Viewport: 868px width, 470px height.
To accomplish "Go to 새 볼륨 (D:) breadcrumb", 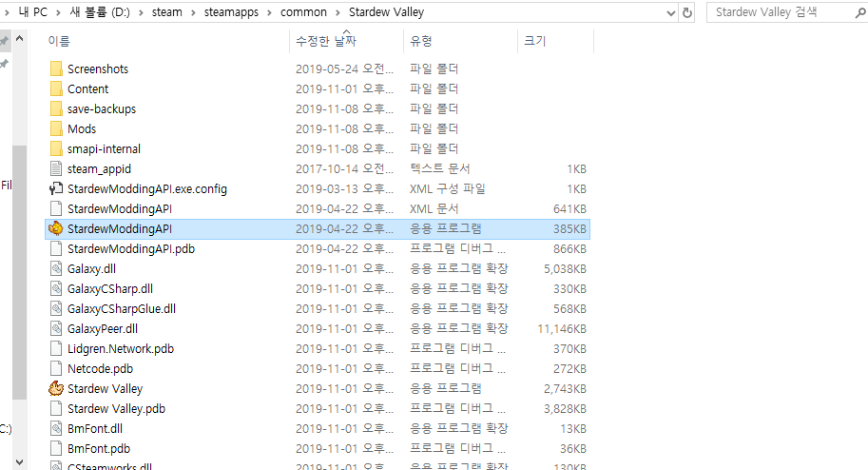I will tap(100, 12).
